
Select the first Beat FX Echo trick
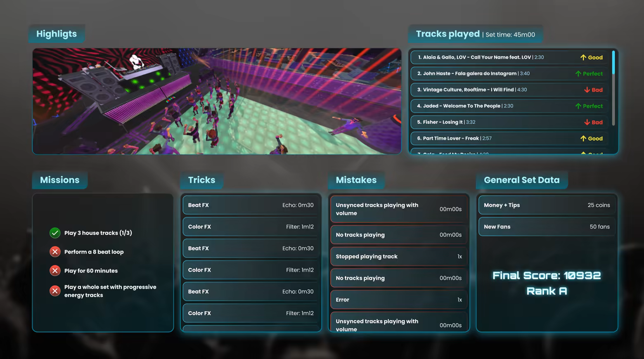pos(251,205)
